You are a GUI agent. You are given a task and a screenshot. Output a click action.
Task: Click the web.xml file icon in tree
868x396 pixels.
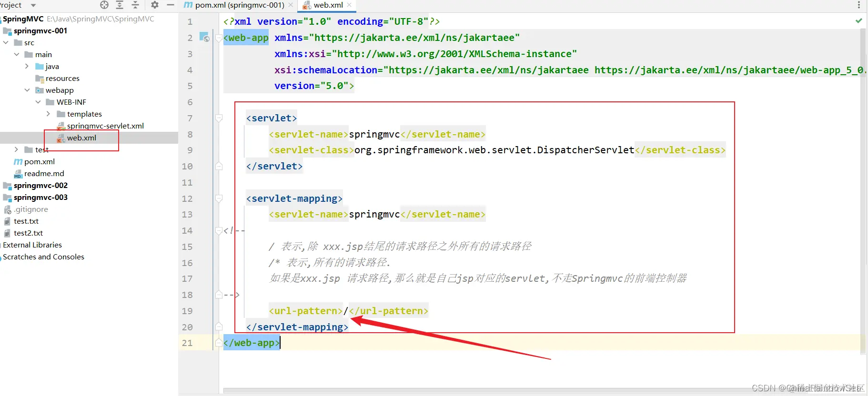click(x=61, y=138)
